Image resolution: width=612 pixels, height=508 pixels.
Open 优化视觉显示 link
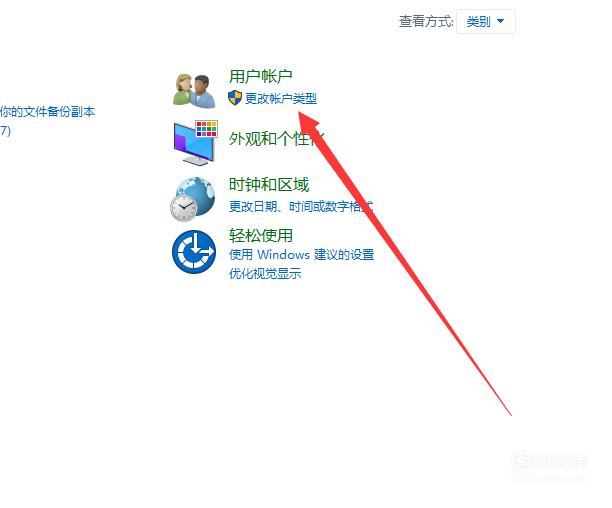coord(265,274)
